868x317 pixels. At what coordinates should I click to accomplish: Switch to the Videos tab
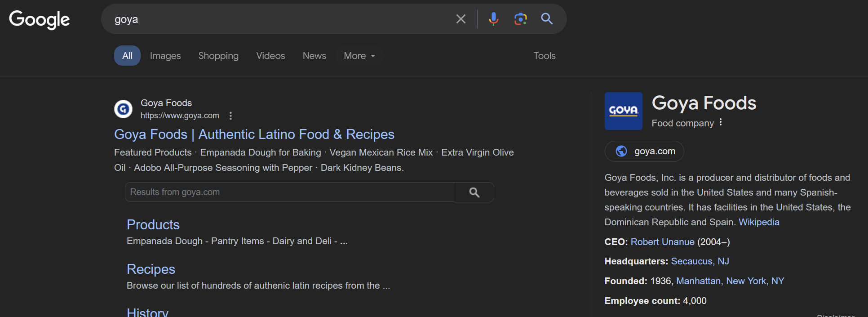(x=270, y=56)
